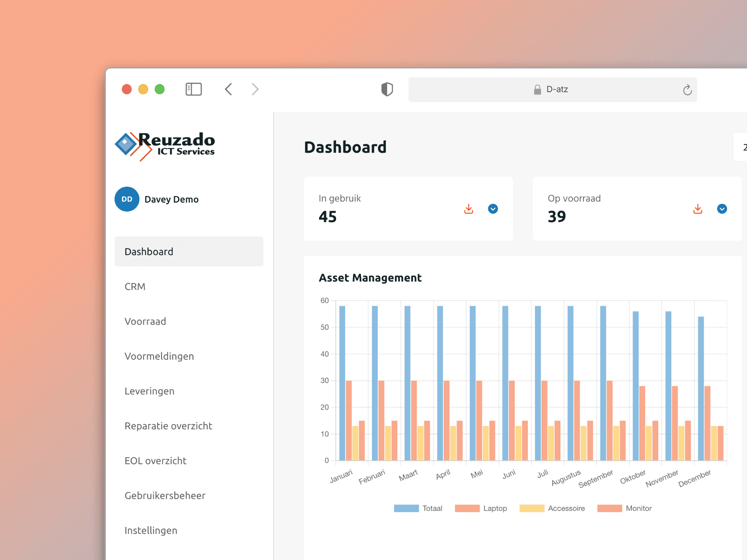
Task: Click the DD avatar of Davey Demo
Action: (126, 199)
